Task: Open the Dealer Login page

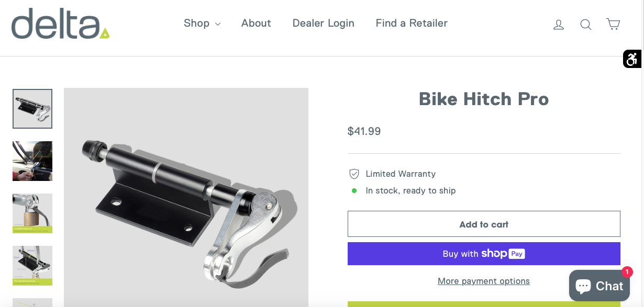Action: coord(323,24)
